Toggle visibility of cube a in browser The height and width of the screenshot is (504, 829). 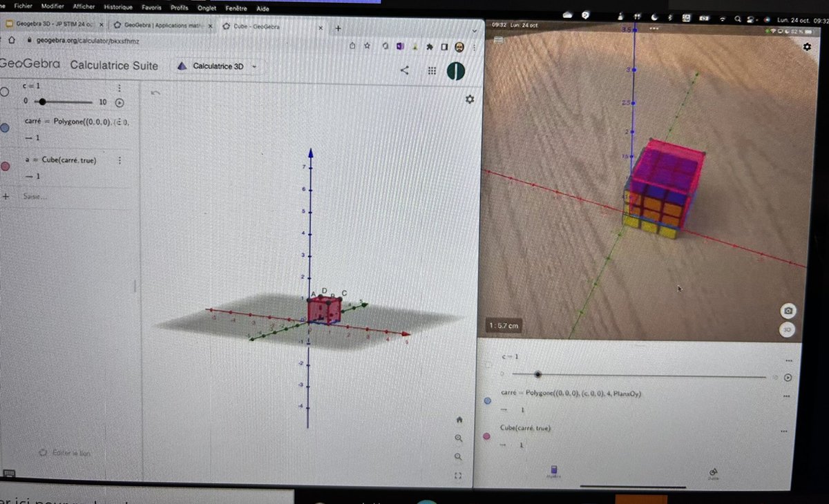5,166
